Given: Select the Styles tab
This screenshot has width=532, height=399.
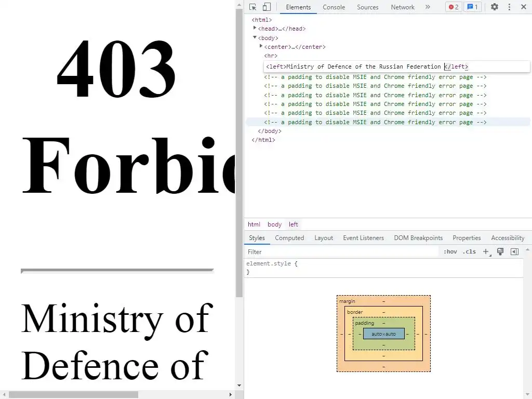Looking at the screenshot, I should pyautogui.click(x=257, y=238).
